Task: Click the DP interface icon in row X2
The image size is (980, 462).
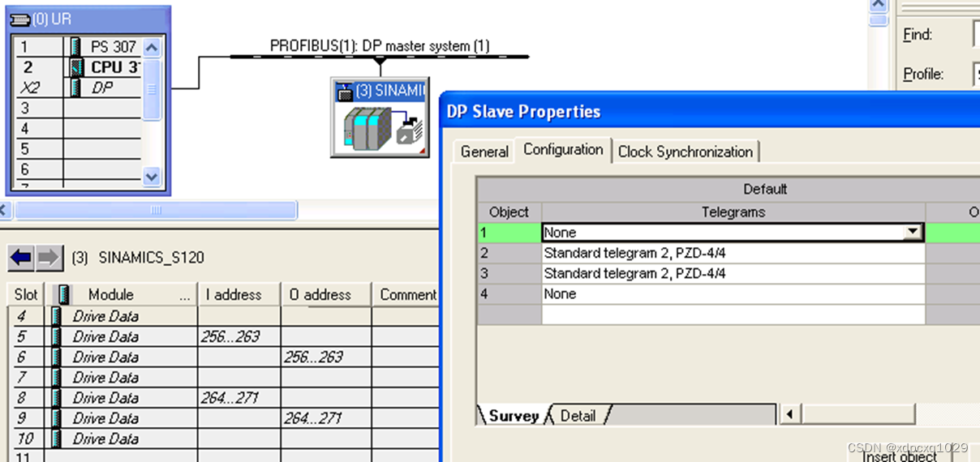Action: pos(75,88)
